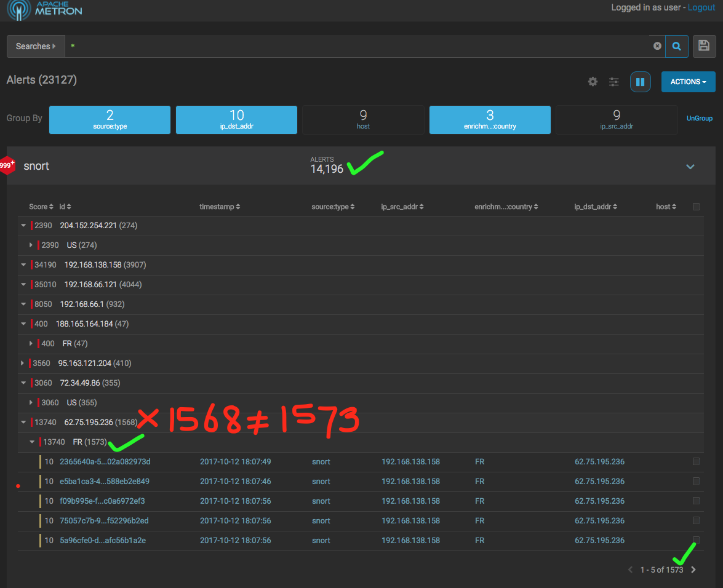Image resolution: width=723 pixels, height=588 pixels.
Task: Click the UnGroup link
Action: [x=700, y=119]
